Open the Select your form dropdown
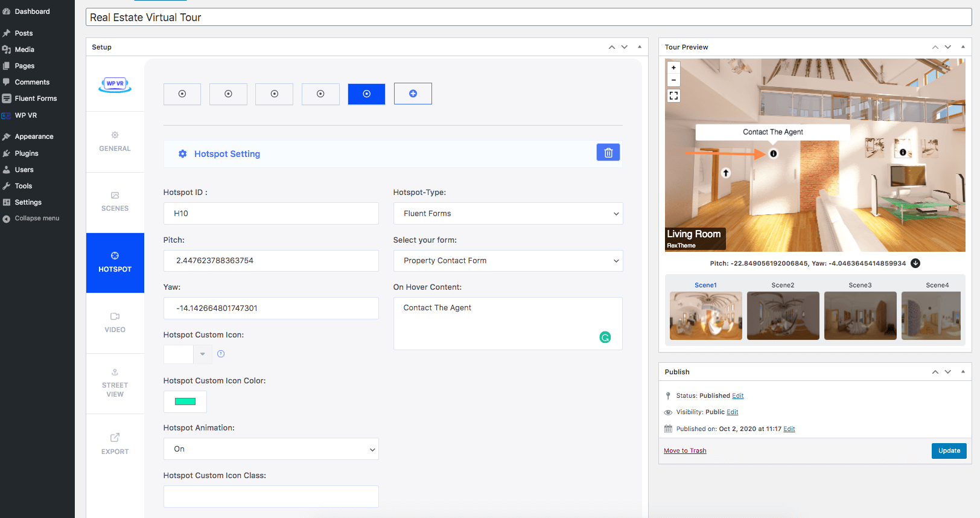 click(507, 261)
